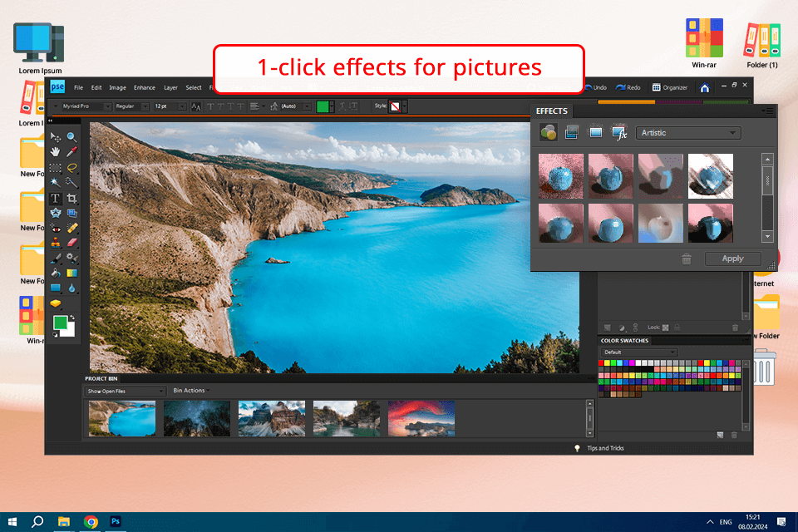Click the green foreground color swatch in toolbox
This screenshot has width=798, height=532.
point(60,323)
